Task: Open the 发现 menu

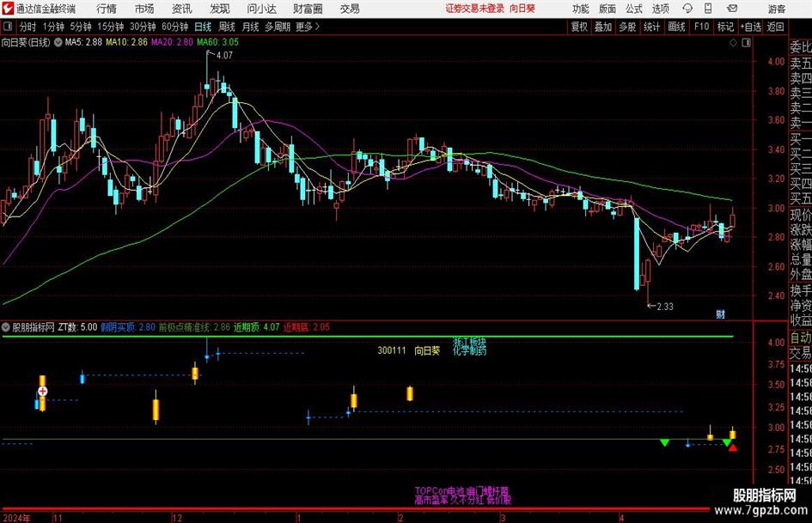Action: pyautogui.click(x=220, y=9)
